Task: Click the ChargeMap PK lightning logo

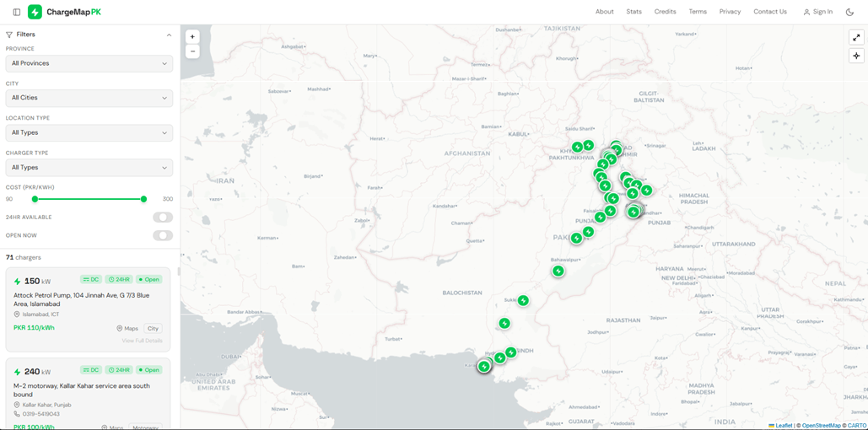Action: tap(35, 12)
